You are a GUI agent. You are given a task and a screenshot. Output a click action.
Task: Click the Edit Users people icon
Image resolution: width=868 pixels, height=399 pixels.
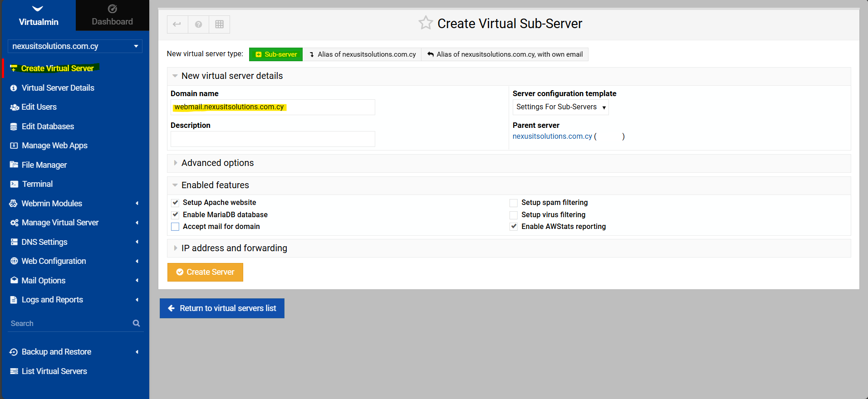coord(14,107)
